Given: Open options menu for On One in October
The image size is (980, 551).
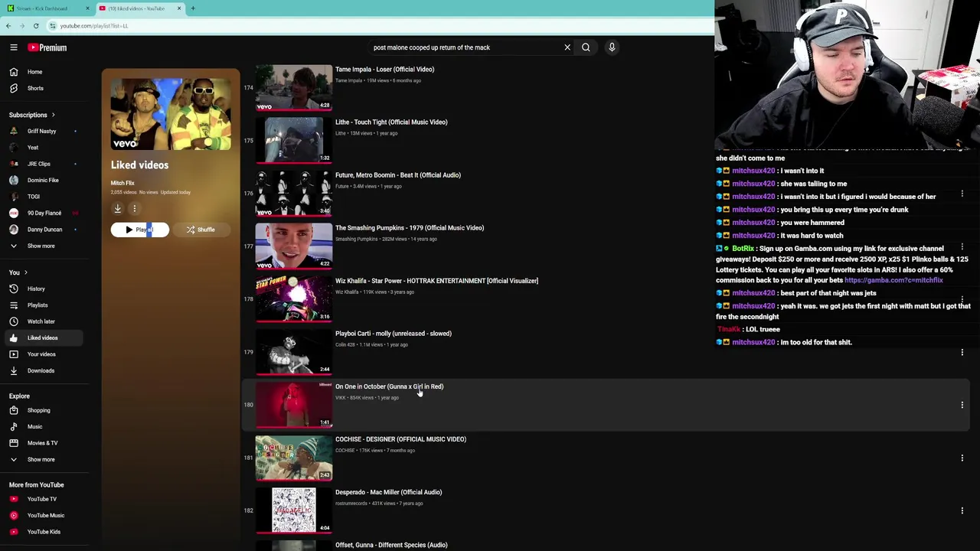Looking at the screenshot, I should click(x=962, y=405).
